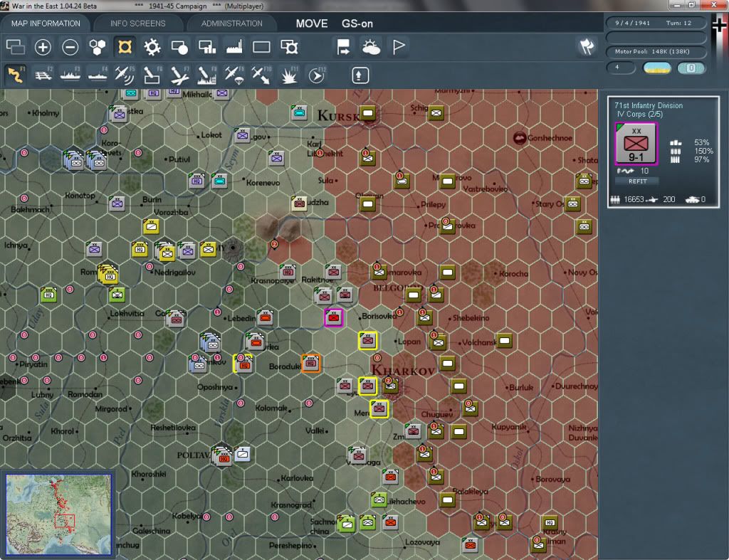This screenshot has width=729, height=560.
Task: Click the F12 circular arrow icon
Action: click(317, 75)
